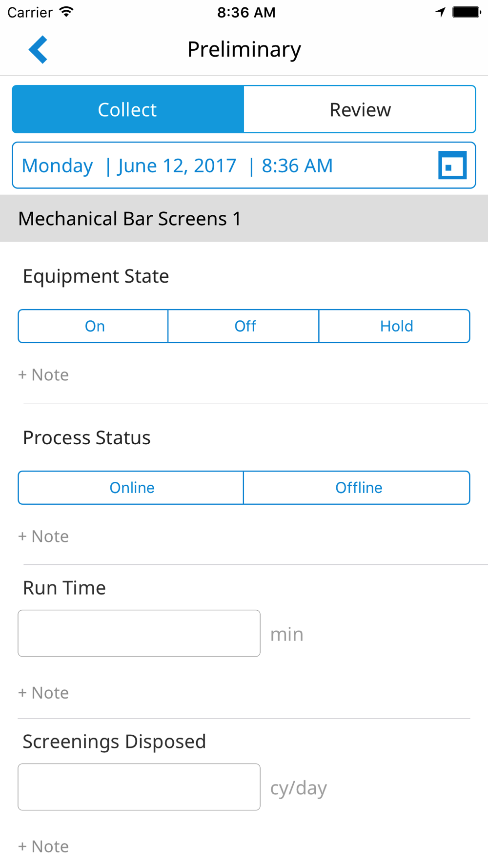The image size is (488, 868).
Task: Add a note under Run Time
Action: pyautogui.click(x=43, y=693)
